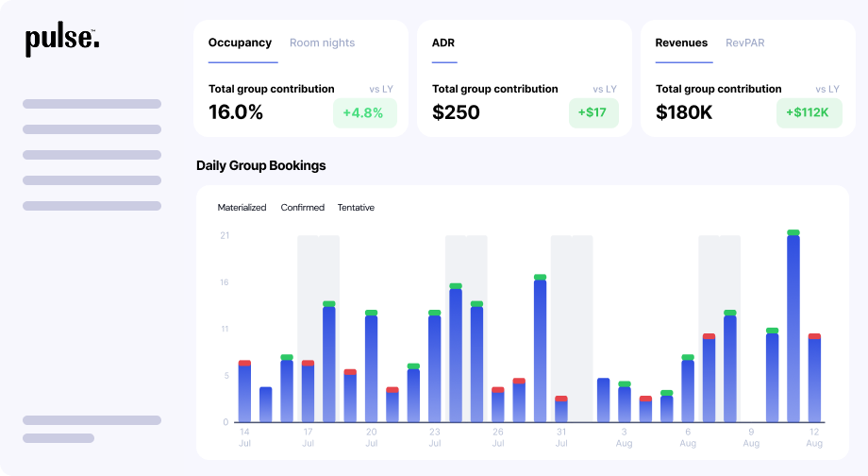The width and height of the screenshot is (868, 476).
Task: Click the 9 Aug axis label
Action: click(x=751, y=437)
